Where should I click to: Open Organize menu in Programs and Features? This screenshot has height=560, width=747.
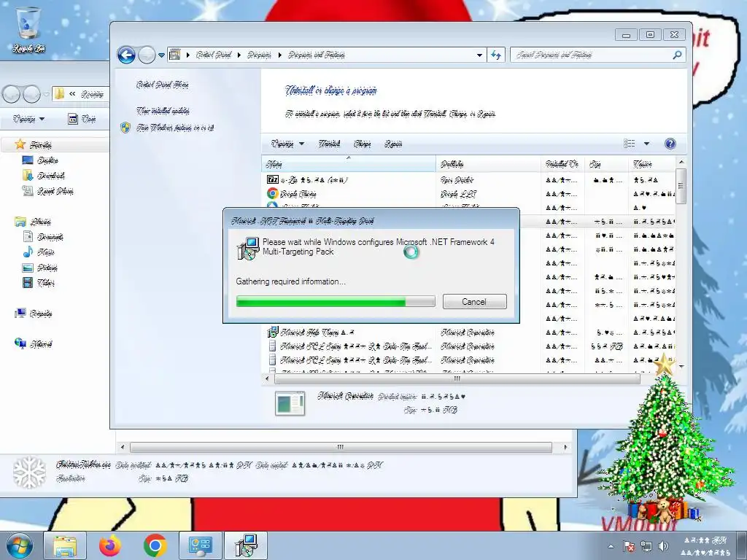click(287, 144)
